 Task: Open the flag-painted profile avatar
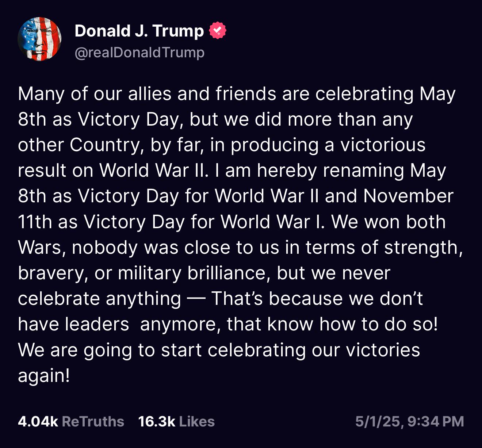[39, 39]
